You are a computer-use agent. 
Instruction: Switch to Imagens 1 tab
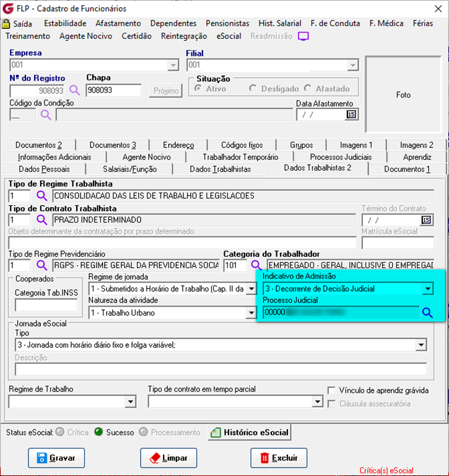coord(356,145)
